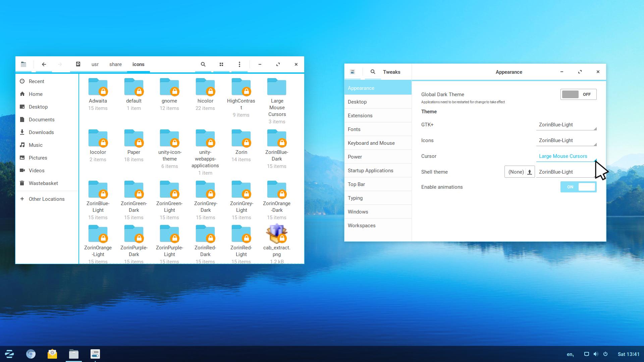The image size is (644, 362).
Task: Open the three-dot menu in file manager
Action: click(239, 64)
